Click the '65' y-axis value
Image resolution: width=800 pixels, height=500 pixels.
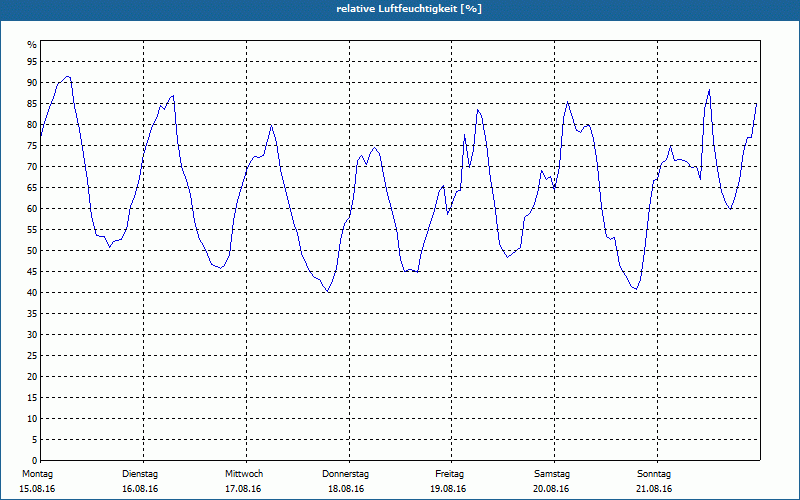pyautogui.click(x=32, y=188)
